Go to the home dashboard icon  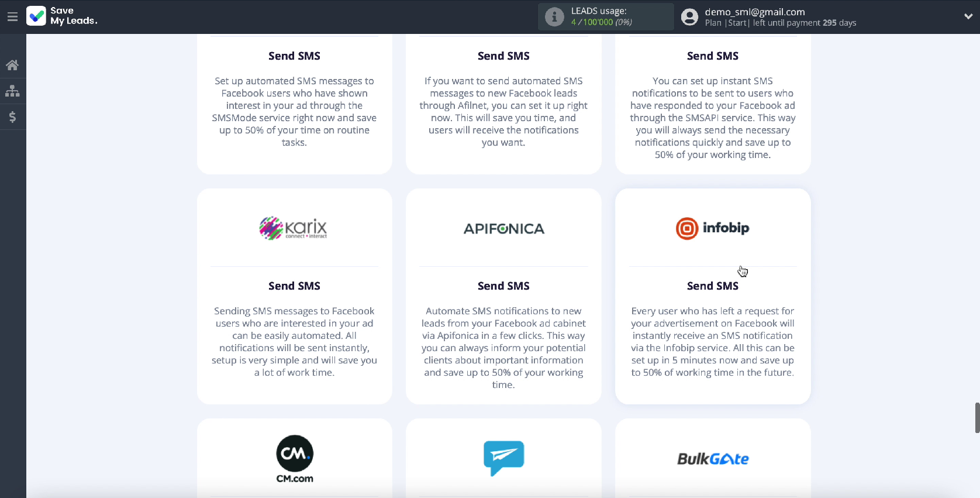(12, 65)
